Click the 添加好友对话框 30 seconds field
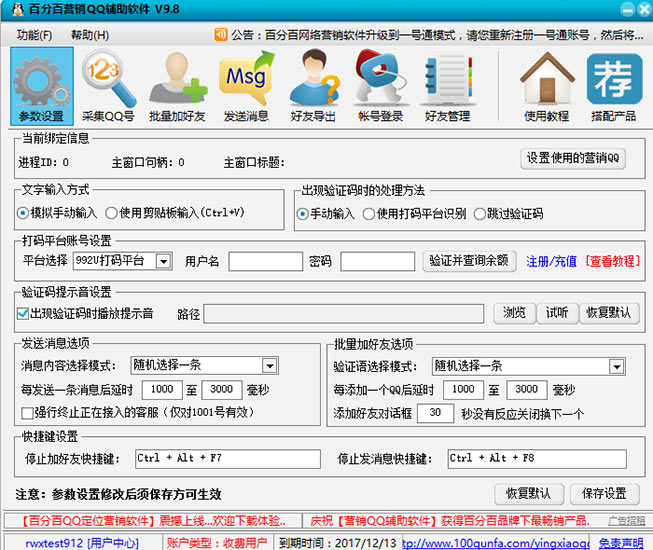Screen dimensions: 653x550 click(x=435, y=413)
